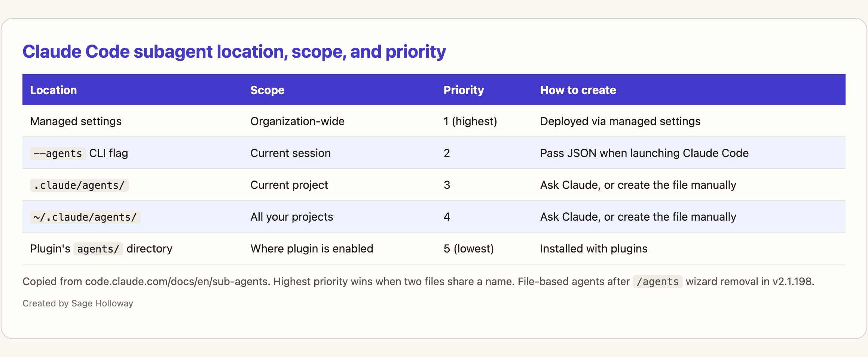Screen dimensions: 868x357
Task: Click 'code.claude.com/docs/en/sub-agents' in the footnote
Action: [x=177, y=282]
